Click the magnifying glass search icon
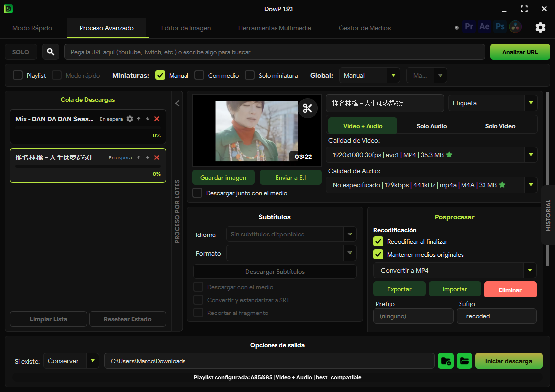 [51, 52]
